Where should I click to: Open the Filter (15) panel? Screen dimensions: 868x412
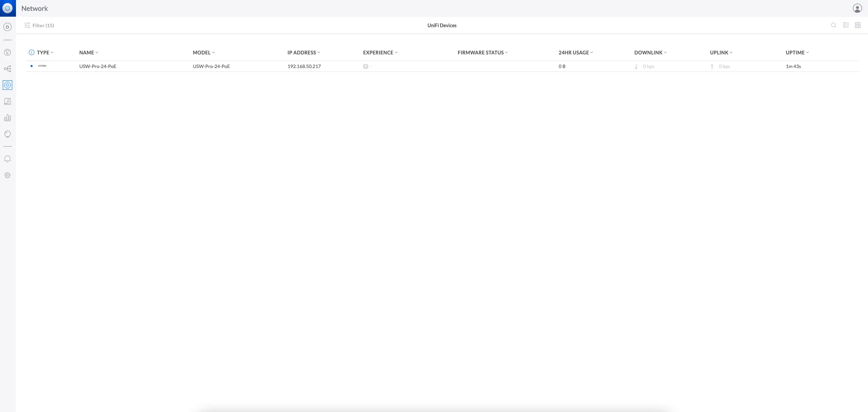39,26
